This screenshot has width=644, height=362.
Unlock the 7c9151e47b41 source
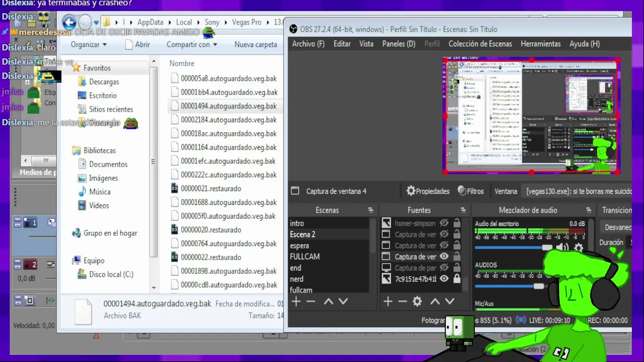(x=457, y=279)
